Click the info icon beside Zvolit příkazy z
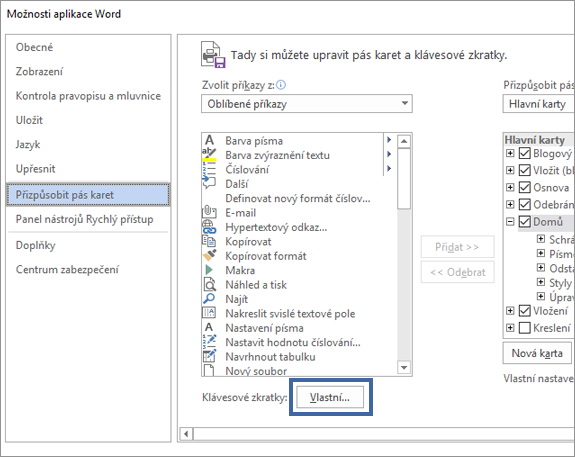The width and height of the screenshot is (575, 457). [281, 85]
